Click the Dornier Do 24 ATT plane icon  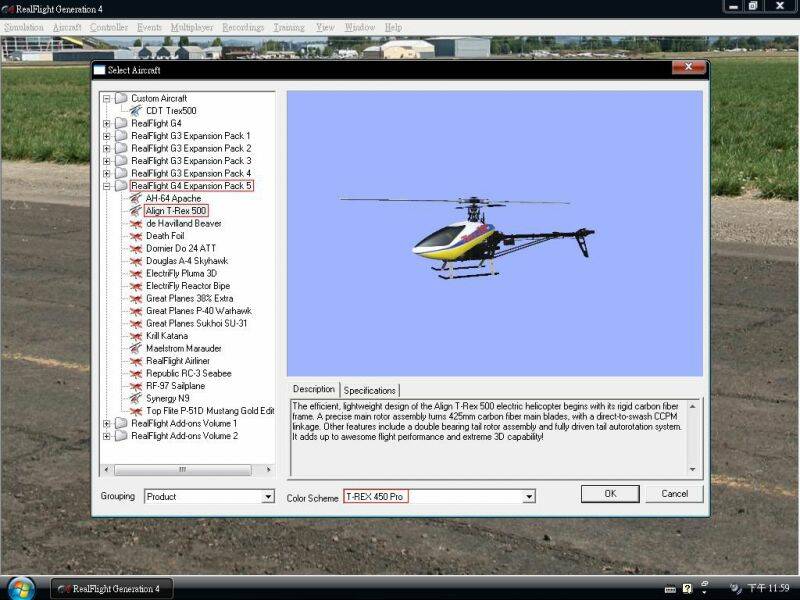click(x=136, y=248)
